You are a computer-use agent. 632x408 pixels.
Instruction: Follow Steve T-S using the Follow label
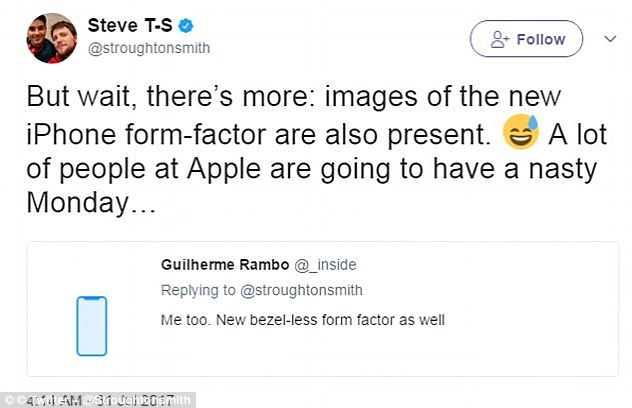(541, 40)
